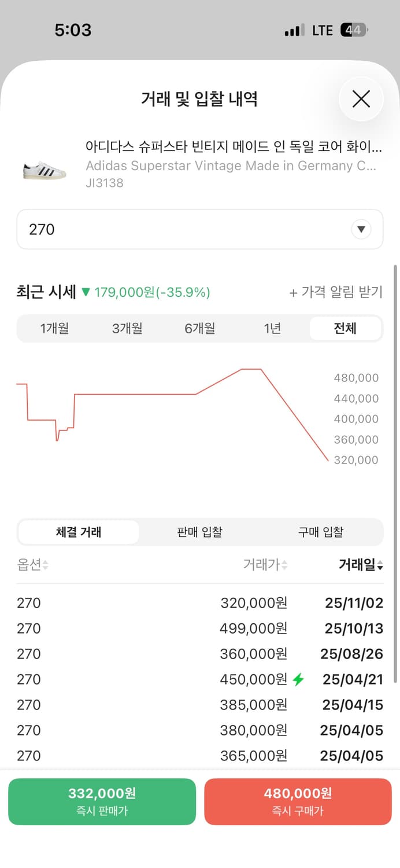Tap the green 즉시 판매가 332,000원 button
The height and width of the screenshot is (868, 400).
click(101, 801)
